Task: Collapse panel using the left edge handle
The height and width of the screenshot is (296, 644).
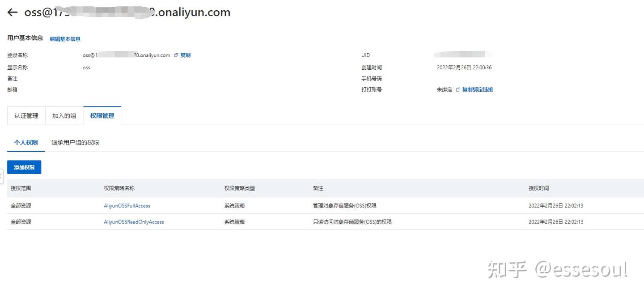Action: click(2, 176)
